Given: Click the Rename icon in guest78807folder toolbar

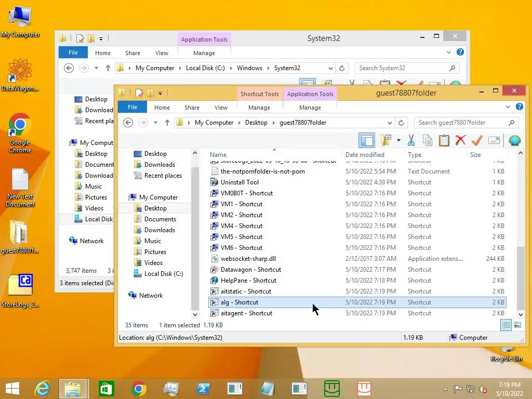Looking at the screenshot, I should tap(494, 140).
